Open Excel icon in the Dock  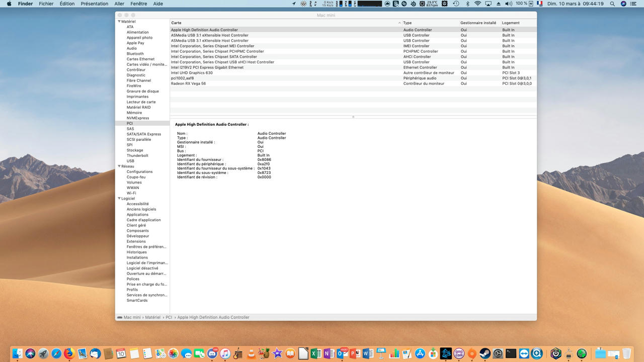click(316, 353)
